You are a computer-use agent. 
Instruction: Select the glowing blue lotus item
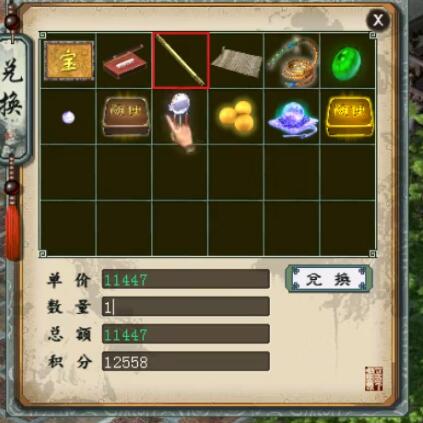[292, 119]
